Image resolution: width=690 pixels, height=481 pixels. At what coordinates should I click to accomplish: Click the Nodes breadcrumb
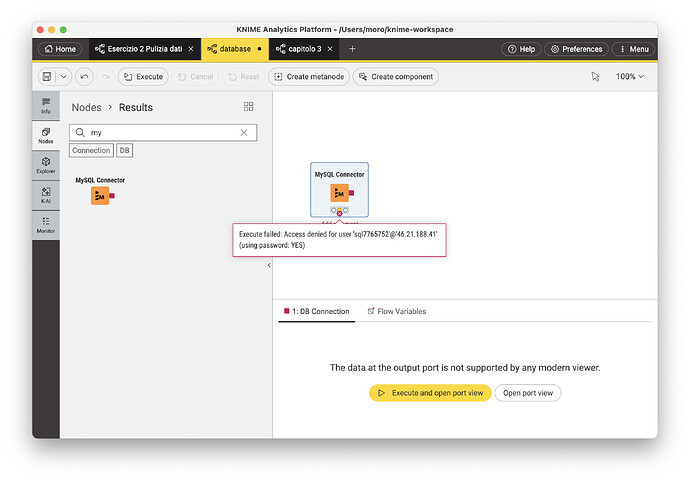tap(86, 107)
